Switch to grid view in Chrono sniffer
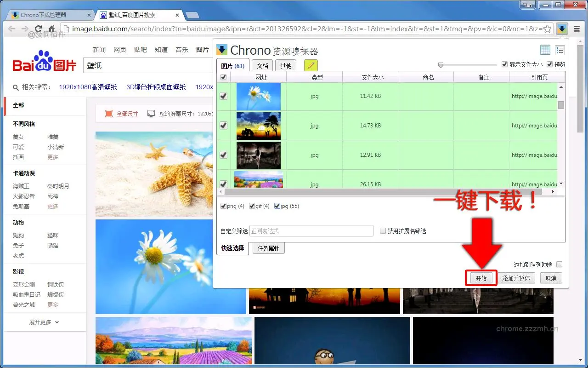588x368 pixels. 545,50
